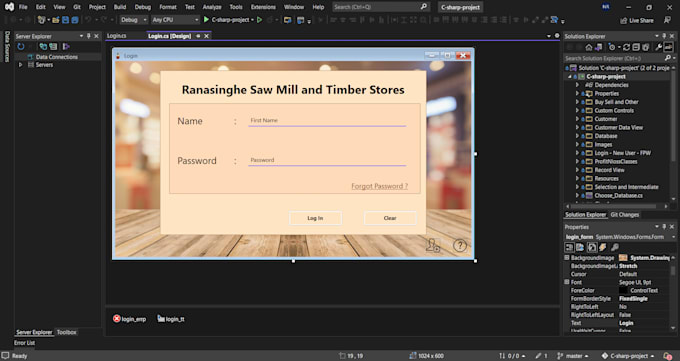Click the Clear button on form
Image resolution: width=680 pixels, height=361 pixels.
[390, 218]
